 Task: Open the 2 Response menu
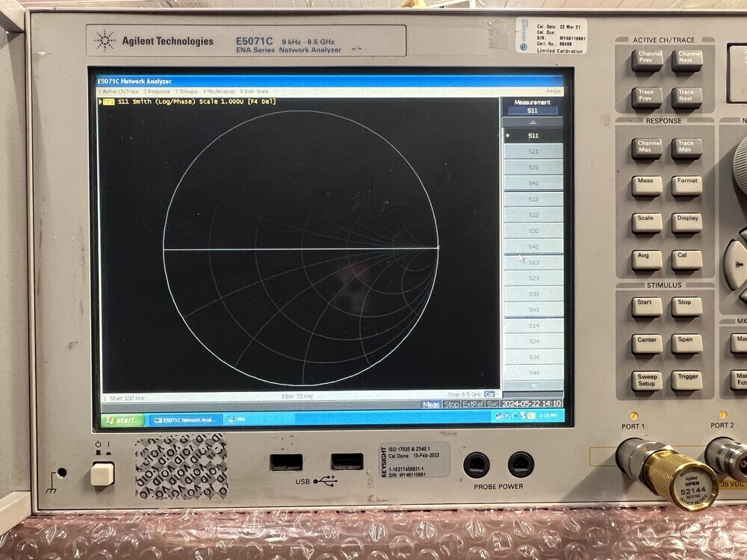point(157,91)
